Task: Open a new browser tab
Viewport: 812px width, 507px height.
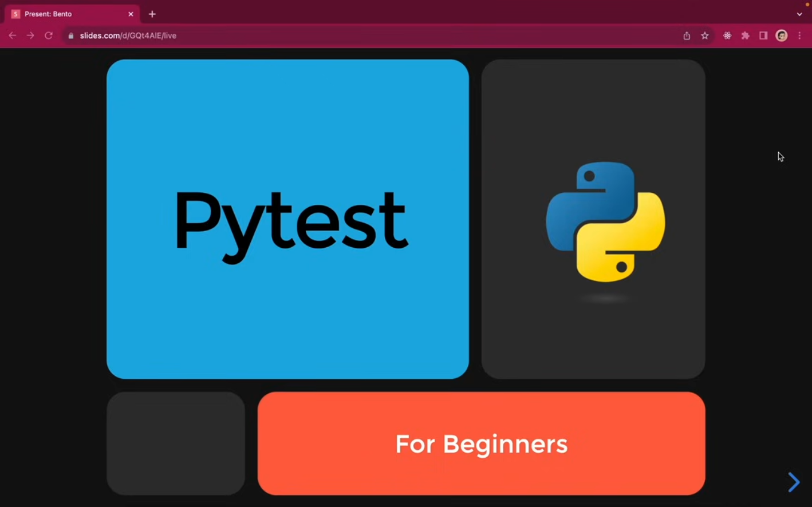Action: coord(152,14)
